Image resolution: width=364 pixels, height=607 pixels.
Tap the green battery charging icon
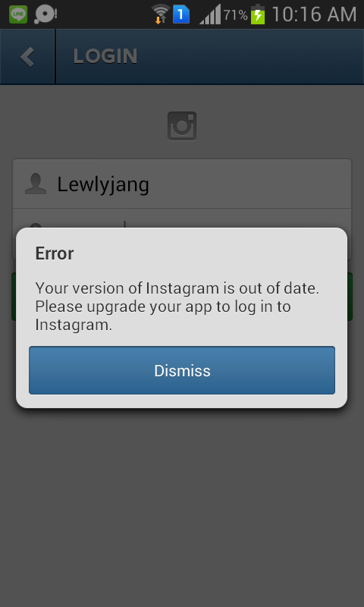258,14
